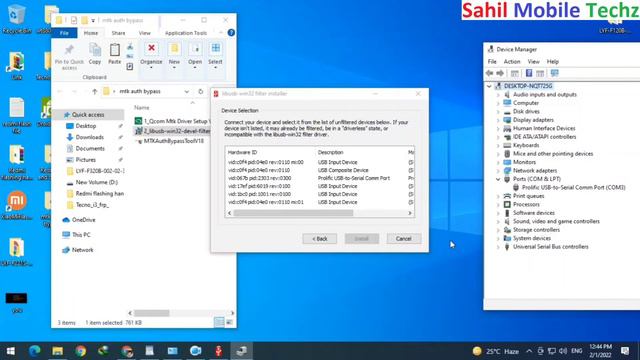Screen dimensions: 640x360
Task: Expand Network adapters node
Action: coord(498,171)
